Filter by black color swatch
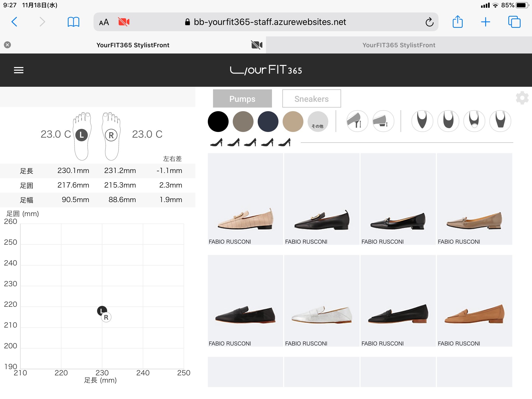Screen dimensions: 532x399 (x=218, y=122)
